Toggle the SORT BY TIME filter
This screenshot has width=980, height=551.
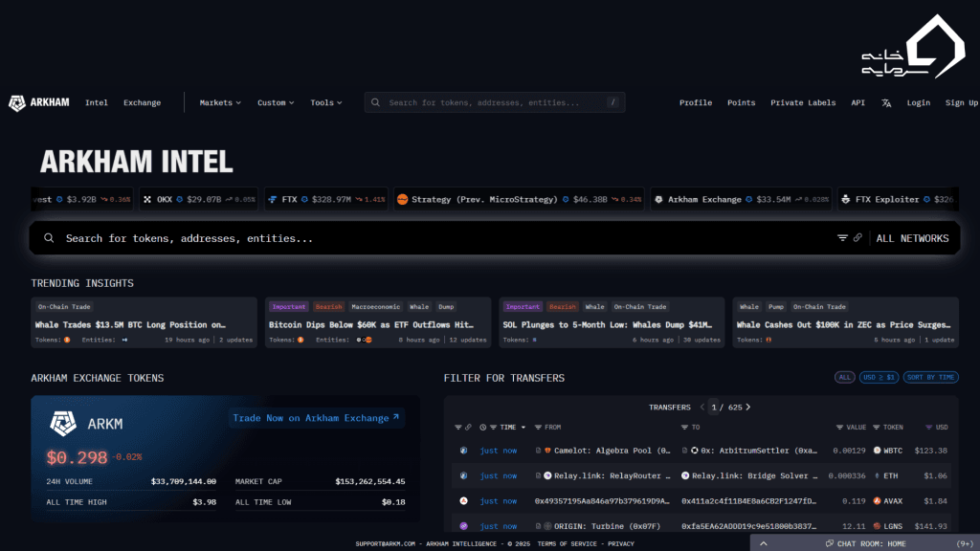[930, 378]
